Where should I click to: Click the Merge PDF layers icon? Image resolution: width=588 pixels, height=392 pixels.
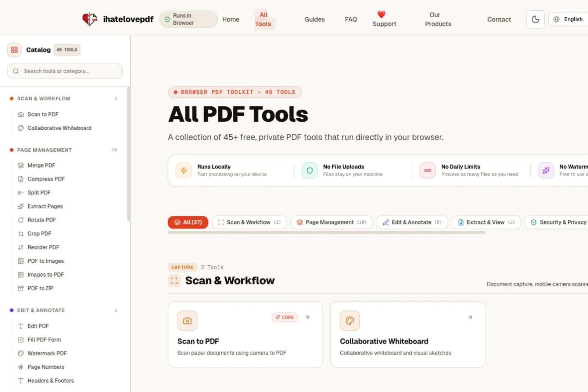point(21,165)
